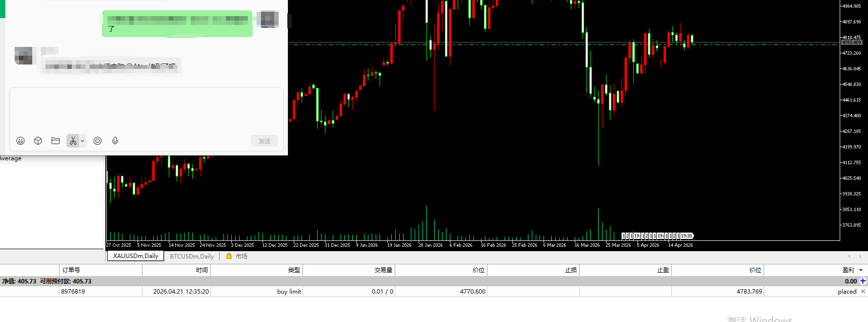Open the emoji picker in chat
The image size is (868, 322).
[x=20, y=141]
